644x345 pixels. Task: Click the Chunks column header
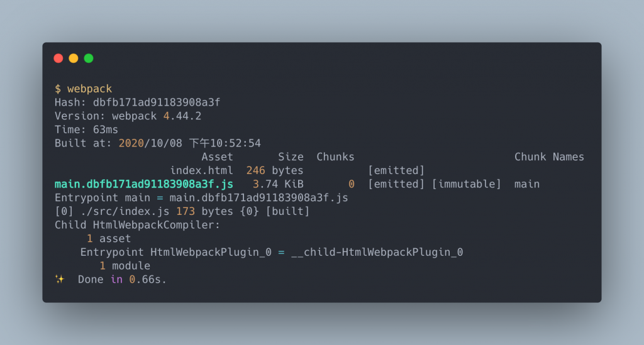[x=335, y=156]
